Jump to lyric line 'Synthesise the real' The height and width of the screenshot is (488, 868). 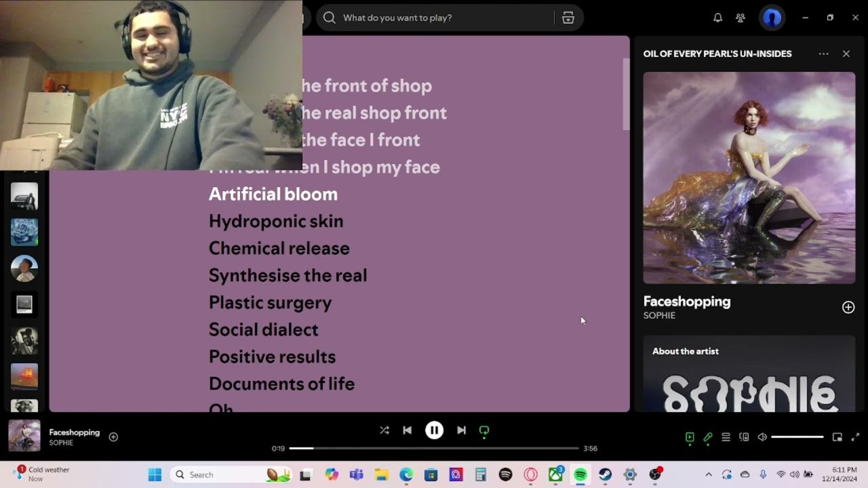[x=288, y=275]
